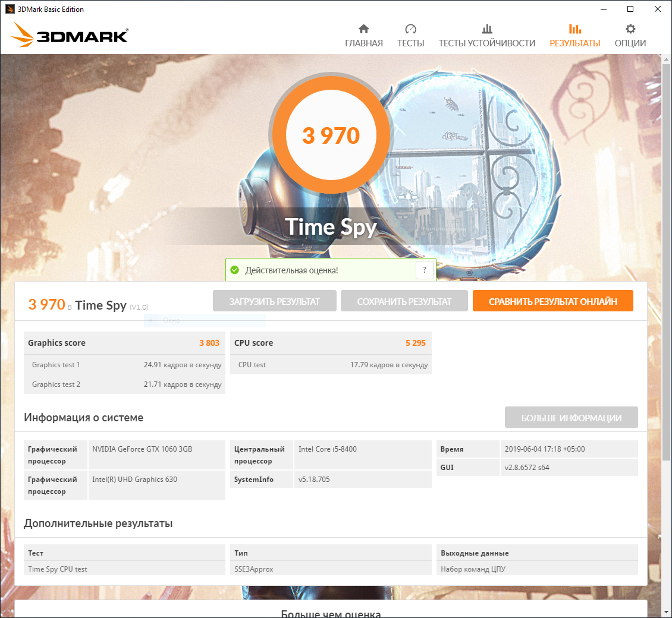The width and height of the screenshot is (672, 618).
Task: Click the bar chart icon above ТЕСТЫ УСТОЙЧИВОСТИ
Action: click(487, 29)
